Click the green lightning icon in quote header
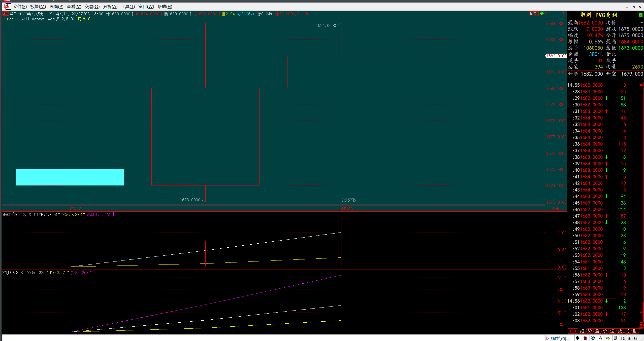The image size is (644, 341). [640, 15]
